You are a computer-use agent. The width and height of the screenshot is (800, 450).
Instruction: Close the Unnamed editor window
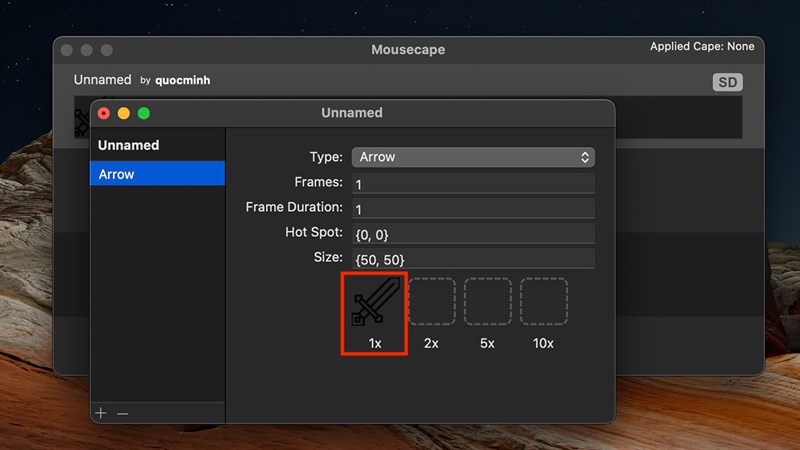103,113
